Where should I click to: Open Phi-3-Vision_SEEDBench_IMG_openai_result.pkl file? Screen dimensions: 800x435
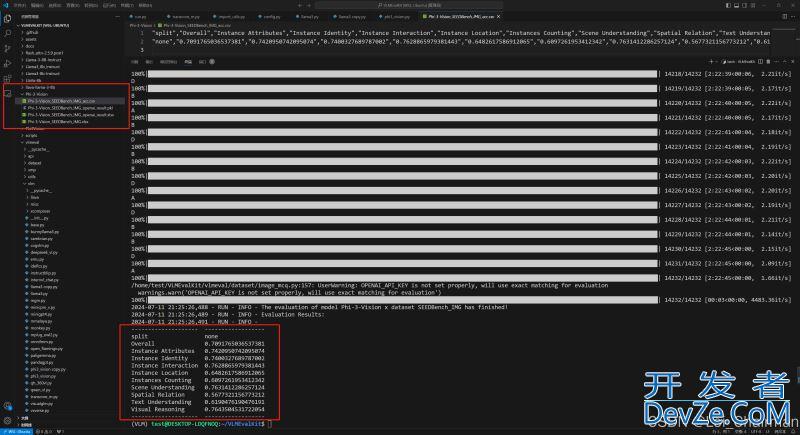[70, 108]
